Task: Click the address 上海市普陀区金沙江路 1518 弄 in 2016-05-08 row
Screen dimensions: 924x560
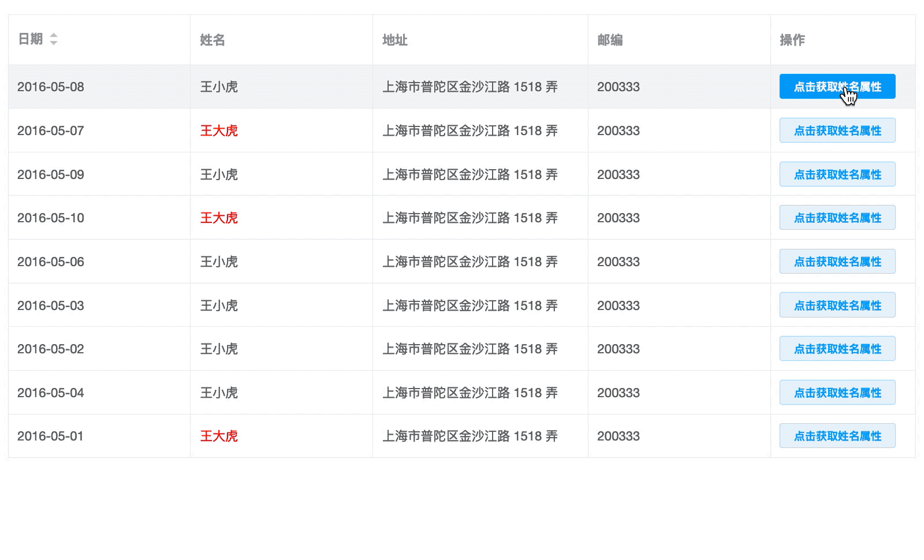Action: click(470, 87)
